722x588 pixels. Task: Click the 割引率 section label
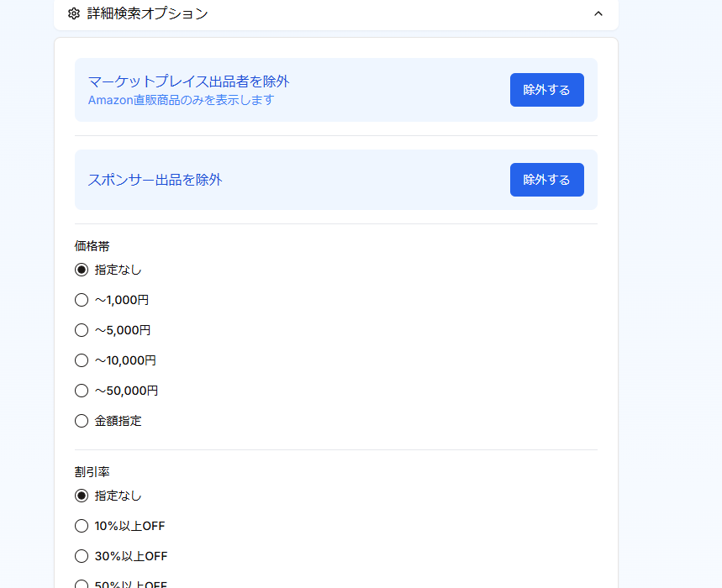92,472
